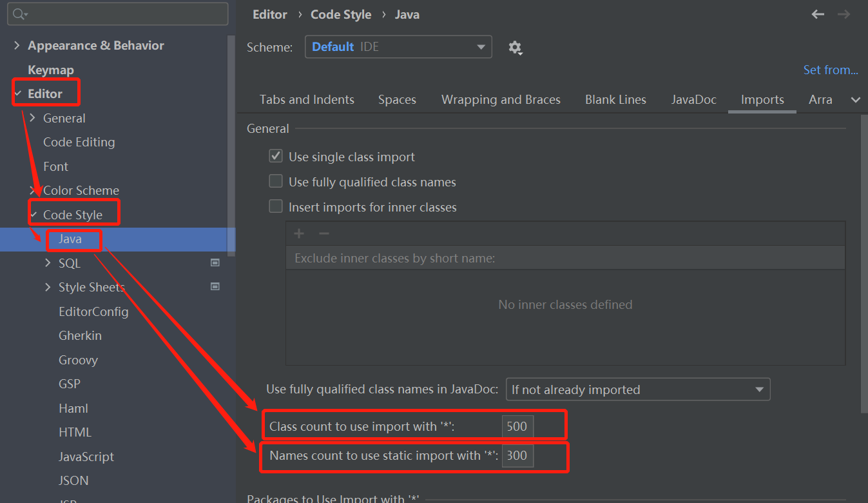This screenshot has height=503, width=868.
Task: Select JavaScript code style item
Action: click(x=86, y=457)
